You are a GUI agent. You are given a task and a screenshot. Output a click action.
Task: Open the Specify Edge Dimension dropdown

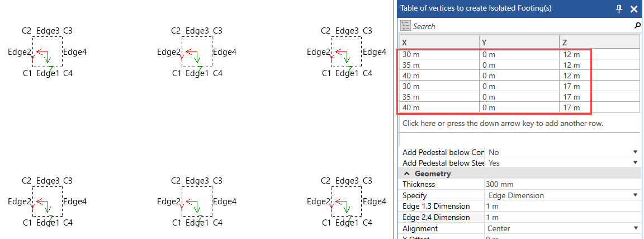[635, 195]
